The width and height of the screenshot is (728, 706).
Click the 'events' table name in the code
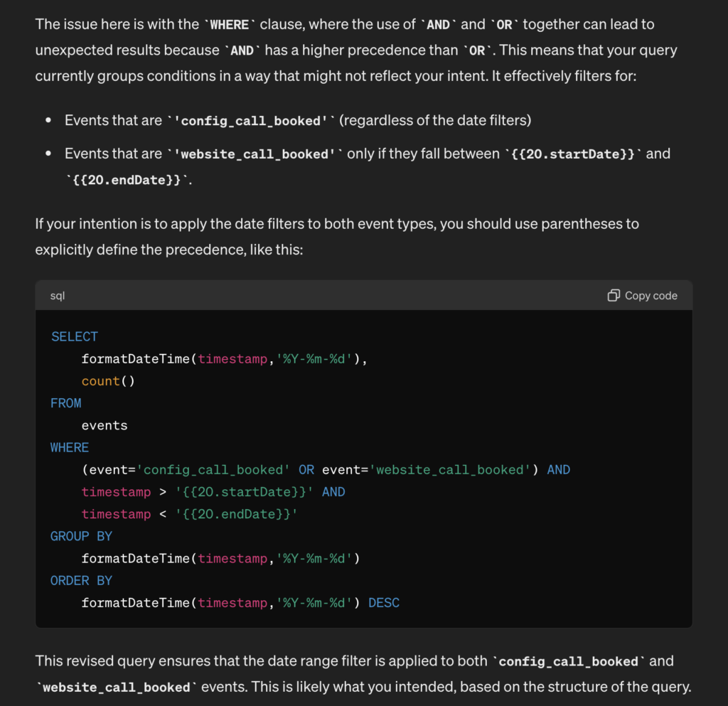pos(105,426)
